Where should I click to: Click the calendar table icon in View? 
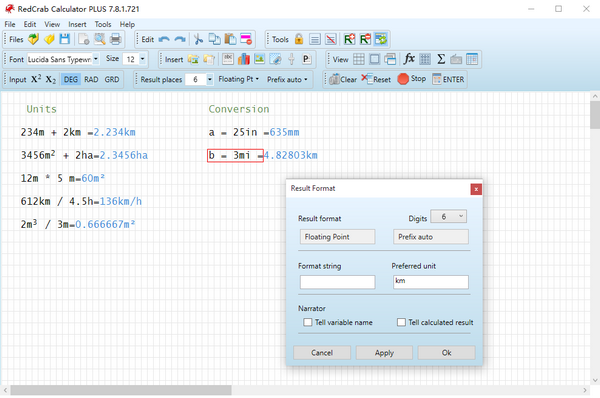tap(472, 59)
